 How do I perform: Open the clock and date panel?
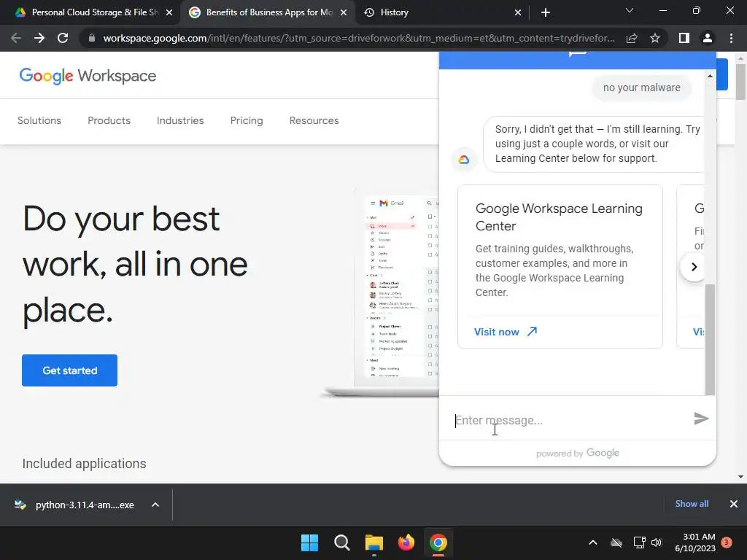pyautogui.click(x=695, y=542)
